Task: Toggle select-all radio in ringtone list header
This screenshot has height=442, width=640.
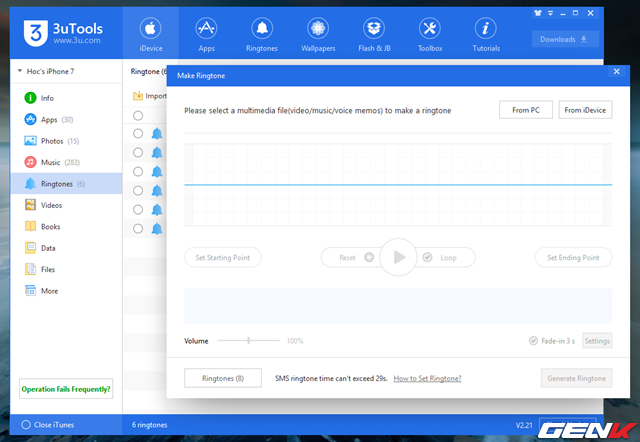Action: [x=138, y=115]
